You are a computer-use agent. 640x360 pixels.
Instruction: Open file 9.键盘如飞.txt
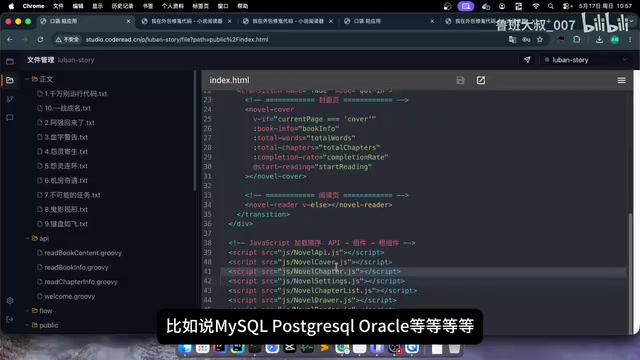tap(62, 224)
